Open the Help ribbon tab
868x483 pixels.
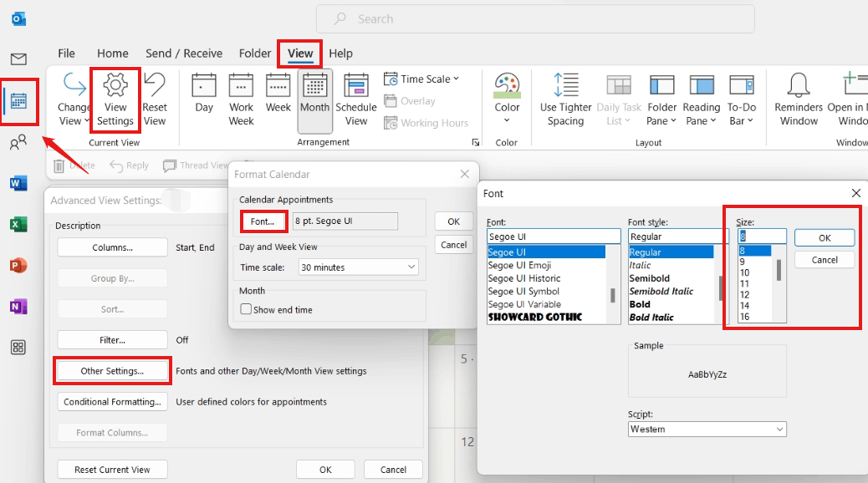pos(340,53)
